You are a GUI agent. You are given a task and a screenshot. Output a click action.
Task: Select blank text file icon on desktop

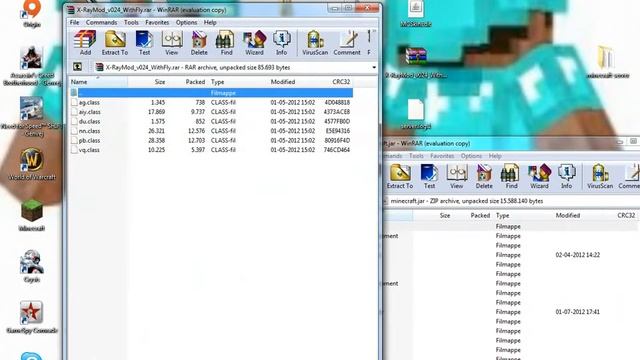pos(416,114)
